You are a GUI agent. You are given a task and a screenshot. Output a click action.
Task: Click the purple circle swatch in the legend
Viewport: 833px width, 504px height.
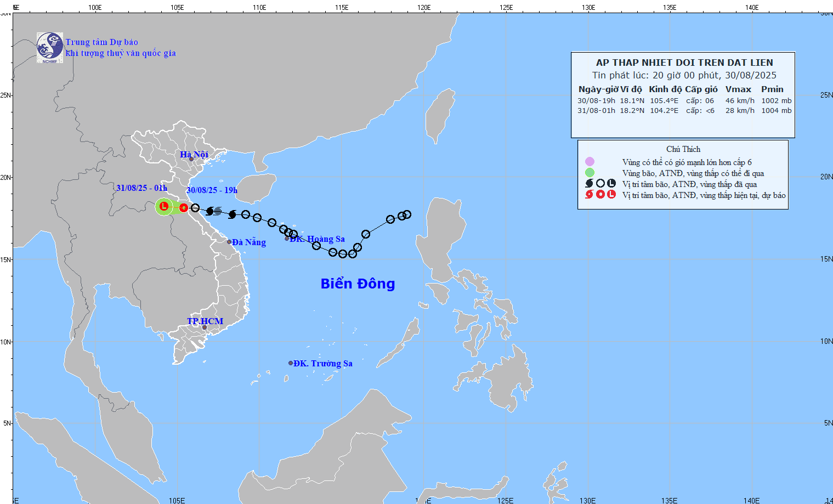click(x=590, y=162)
